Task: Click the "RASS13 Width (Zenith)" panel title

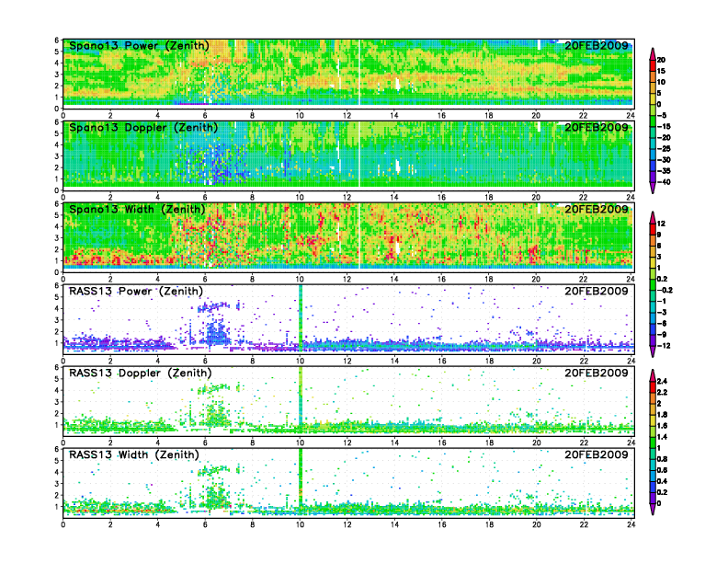Action: [133, 454]
